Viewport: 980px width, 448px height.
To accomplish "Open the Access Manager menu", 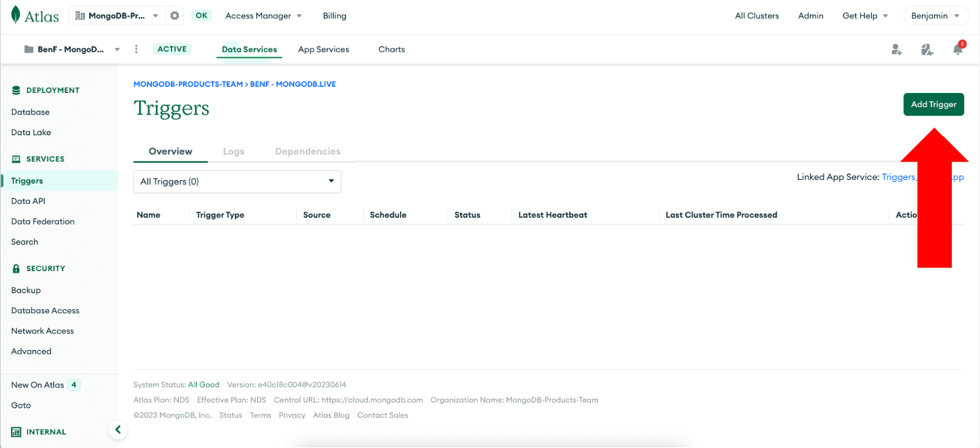I will pos(263,16).
